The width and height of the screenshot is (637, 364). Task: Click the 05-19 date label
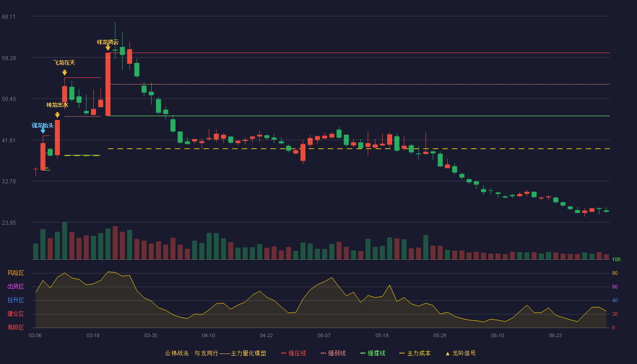pyautogui.click(x=382, y=335)
